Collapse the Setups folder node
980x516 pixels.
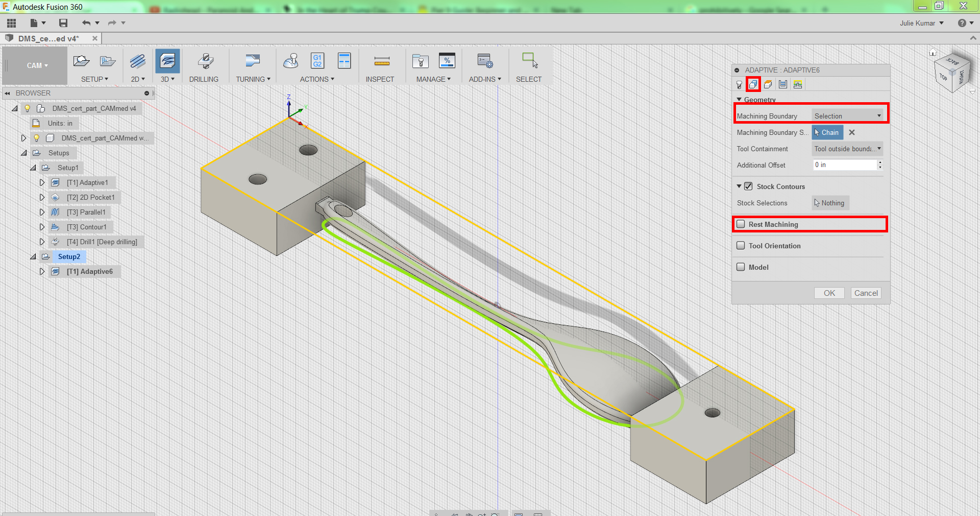coord(24,153)
